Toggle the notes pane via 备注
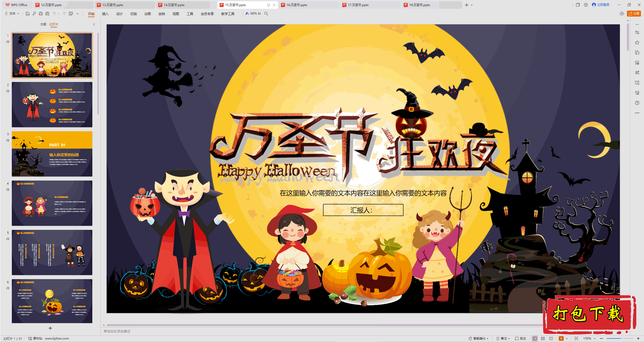Viewport: 644px width, 342px height. pyautogui.click(x=503, y=338)
